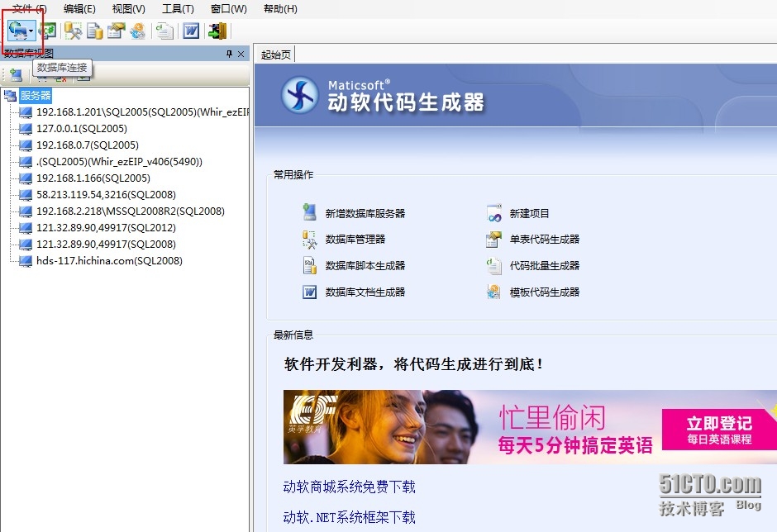Screen dimensions: 777x532
Task: Open the 视图(V) menu
Action: (x=129, y=8)
